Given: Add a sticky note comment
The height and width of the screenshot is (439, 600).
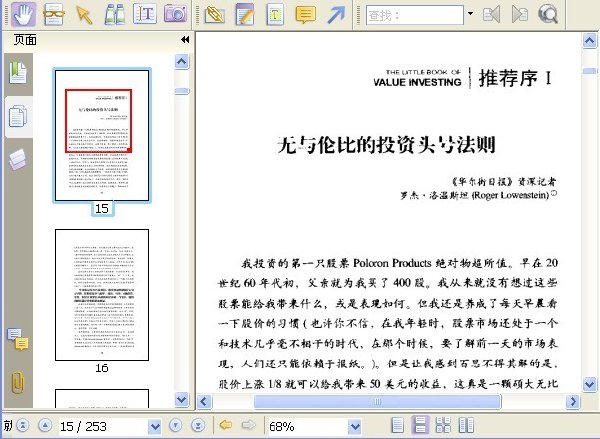Looking at the screenshot, I should (x=305, y=15).
